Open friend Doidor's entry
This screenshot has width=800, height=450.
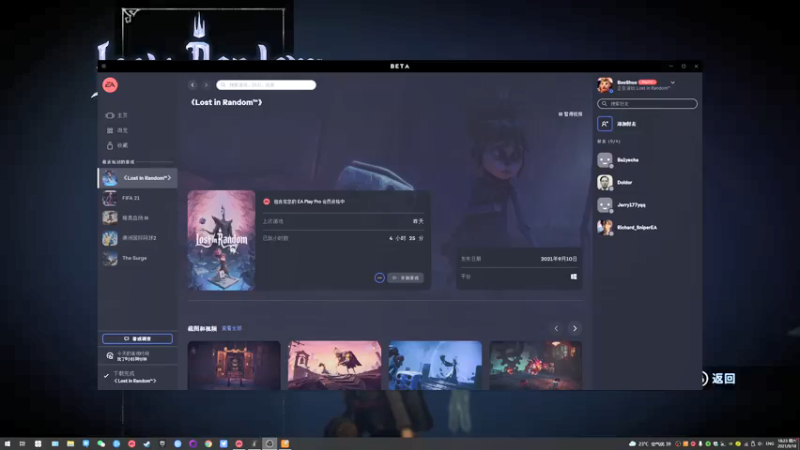pyautogui.click(x=647, y=183)
